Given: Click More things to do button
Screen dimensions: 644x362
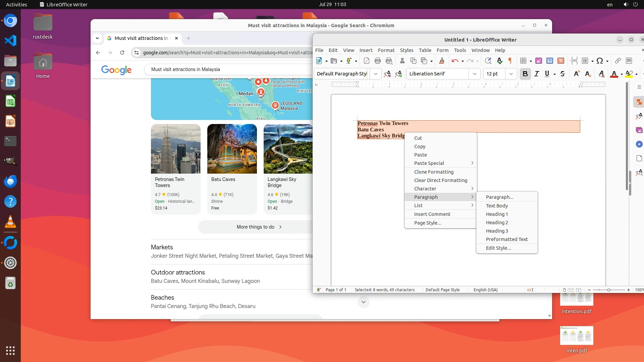Looking at the screenshot, I should [259, 227].
